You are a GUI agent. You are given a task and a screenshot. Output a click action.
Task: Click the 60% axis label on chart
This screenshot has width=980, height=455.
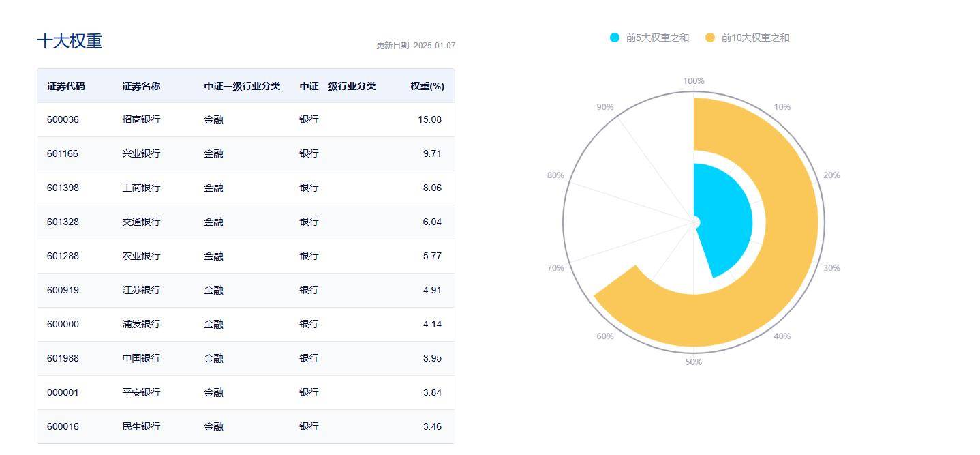pyautogui.click(x=604, y=336)
